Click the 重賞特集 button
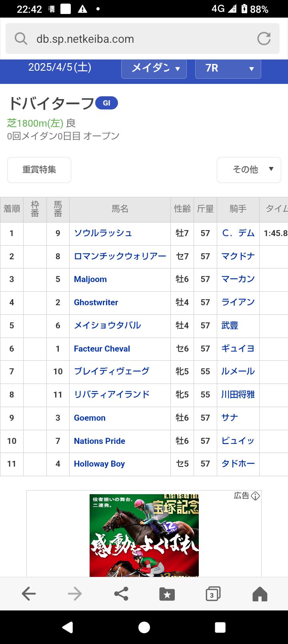The height and width of the screenshot is (644, 288). [x=39, y=170]
